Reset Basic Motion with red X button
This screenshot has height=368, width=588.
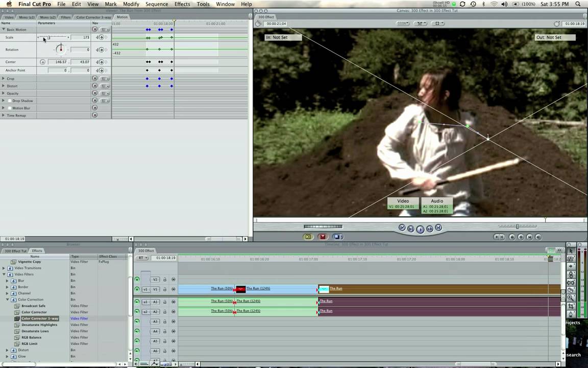(x=95, y=29)
